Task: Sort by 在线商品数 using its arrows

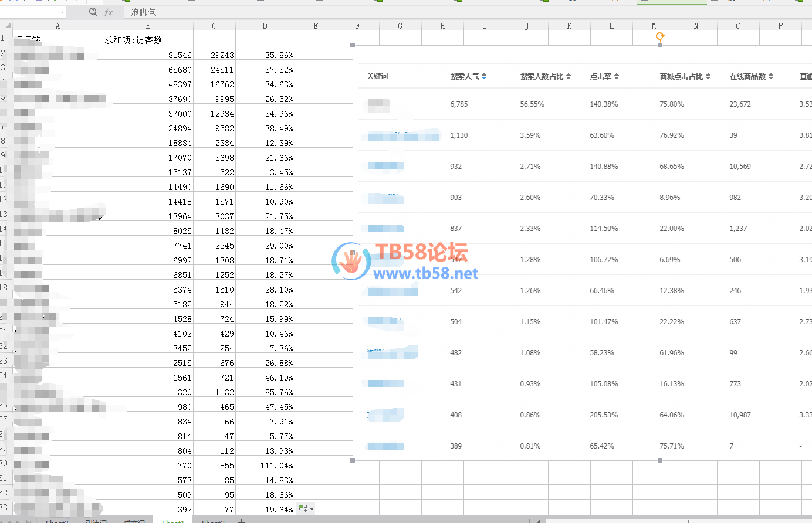Action: click(x=771, y=76)
